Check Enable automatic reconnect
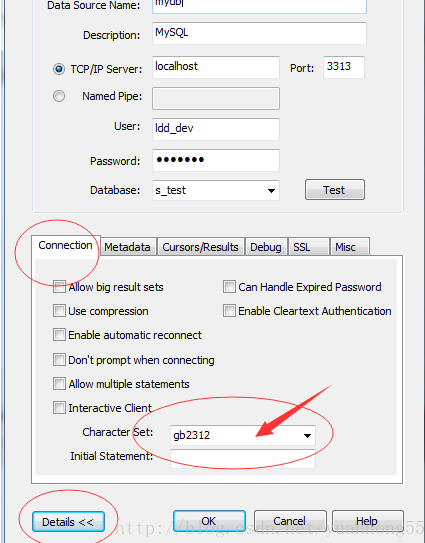Viewport: 425px width, 543px height. click(59, 335)
